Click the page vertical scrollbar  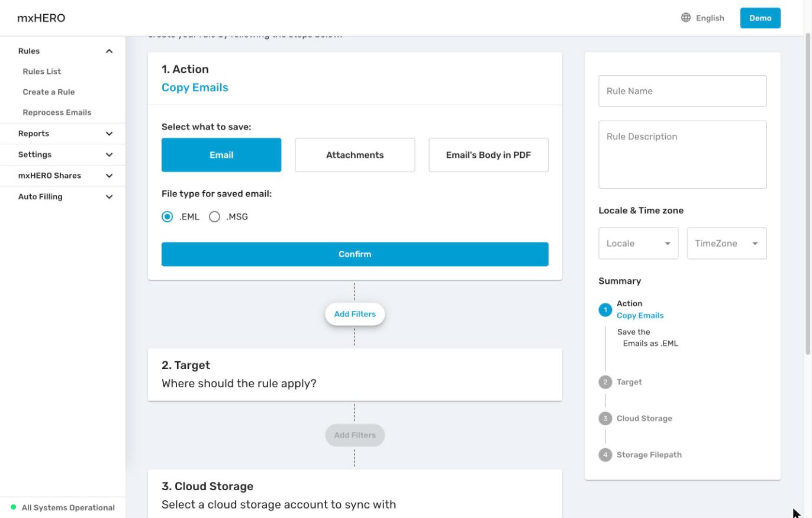click(808, 194)
